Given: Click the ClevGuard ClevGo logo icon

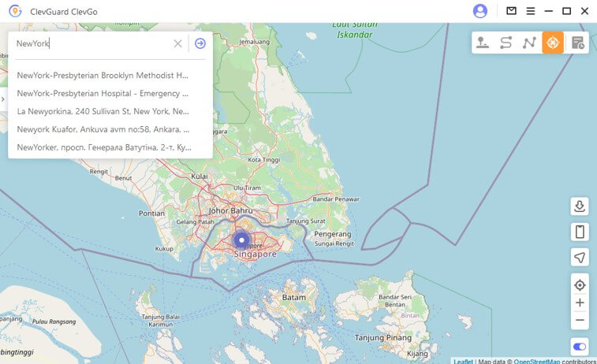Looking at the screenshot, I should tap(15, 11).
